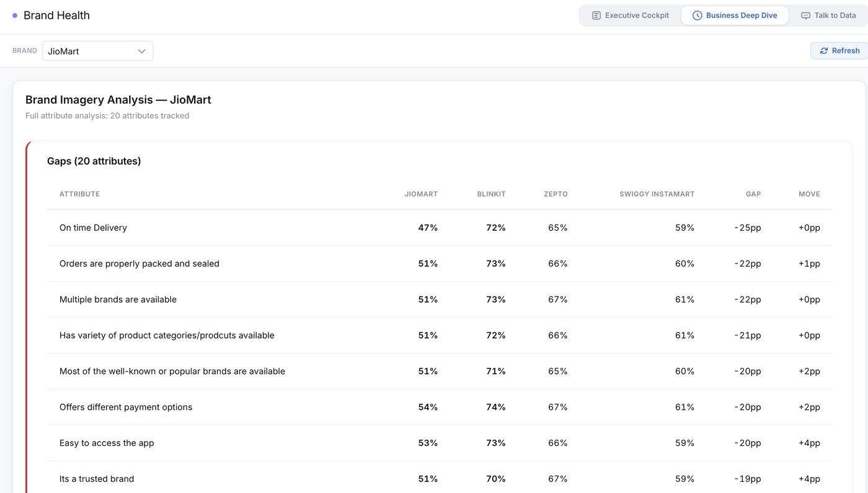Click the Gaps (20 attributes) heading
Image resolution: width=868 pixels, height=493 pixels.
[x=94, y=161]
